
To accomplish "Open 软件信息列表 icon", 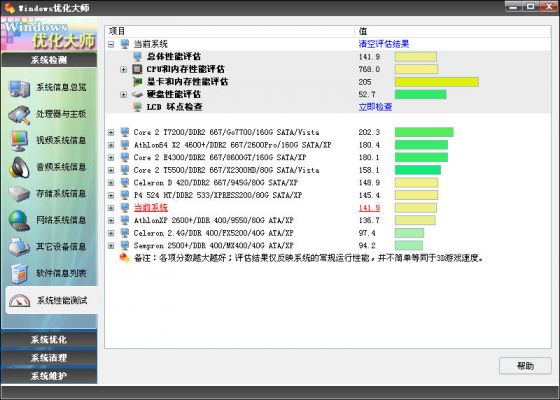I will (x=19, y=274).
